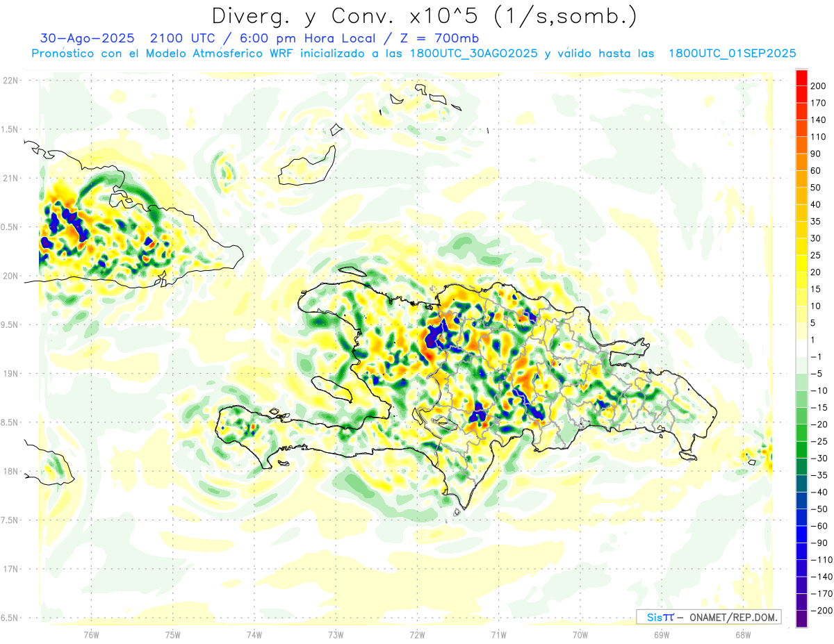This screenshot has width=834, height=644.
Task: Click the 'SisTT - ONAMET/REP.DOM.' credit box
Action: tap(708, 617)
